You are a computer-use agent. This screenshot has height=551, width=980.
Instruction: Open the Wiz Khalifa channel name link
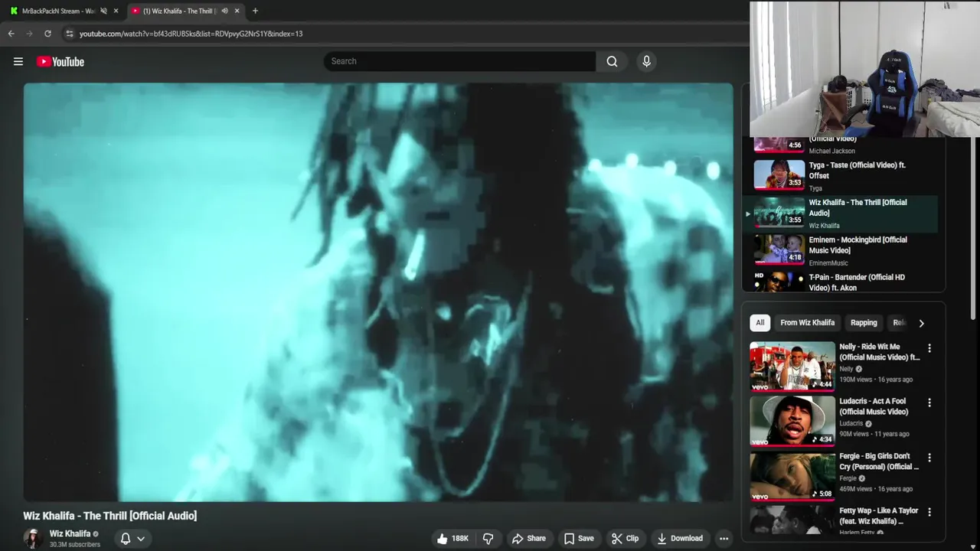[70, 533]
